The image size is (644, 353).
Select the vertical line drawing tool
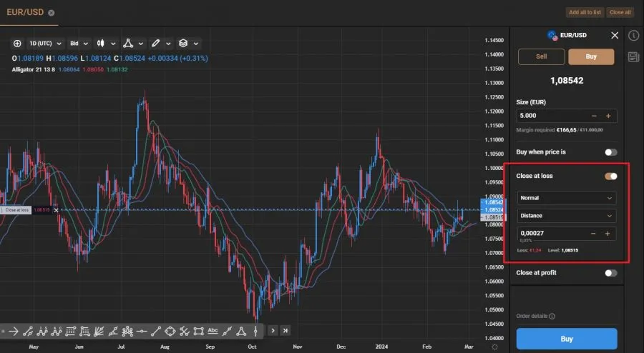point(255,331)
